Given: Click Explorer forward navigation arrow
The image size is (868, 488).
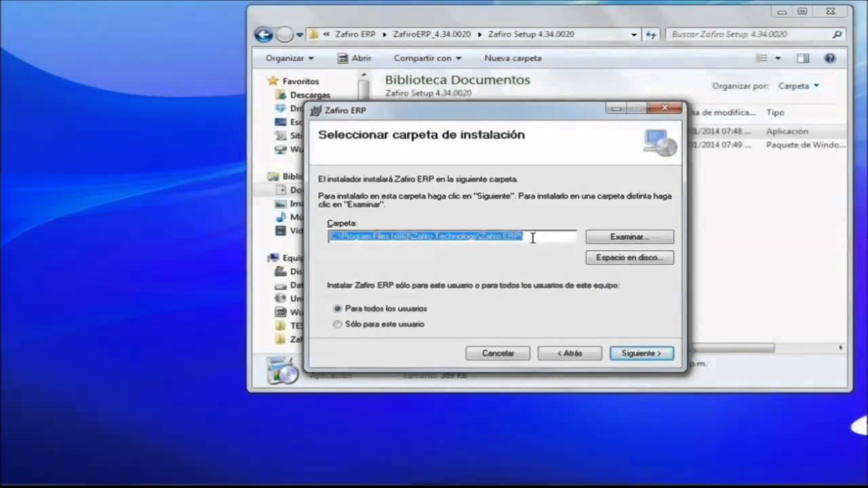Looking at the screenshot, I should point(285,34).
